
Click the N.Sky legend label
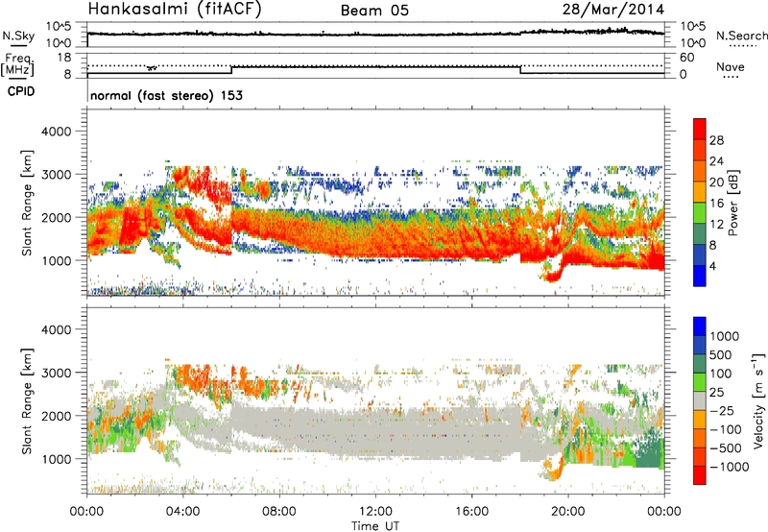[x=18, y=36]
